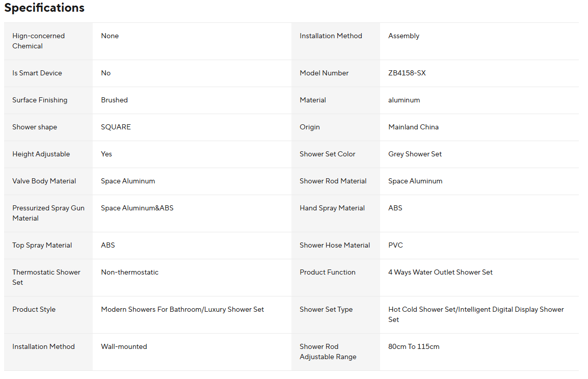The image size is (588, 379).
Task: Select the Material value aluminum
Action: [x=404, y=100]
